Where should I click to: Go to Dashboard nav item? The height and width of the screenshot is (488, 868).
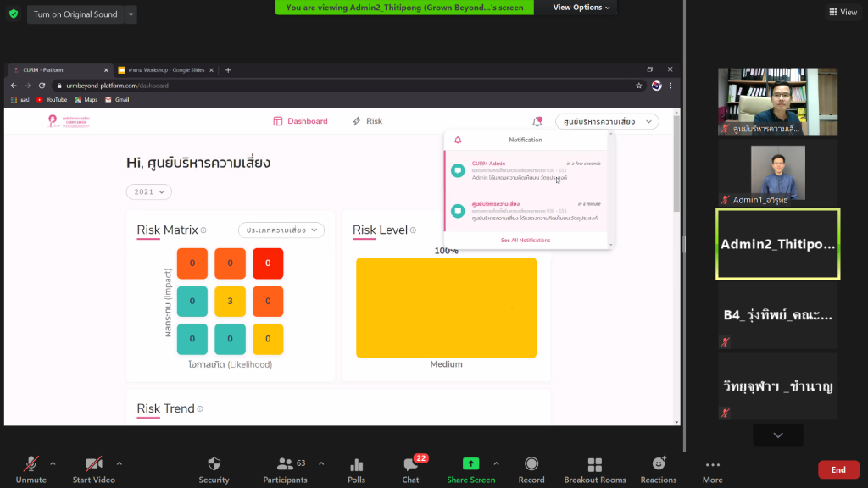[301, 121]
